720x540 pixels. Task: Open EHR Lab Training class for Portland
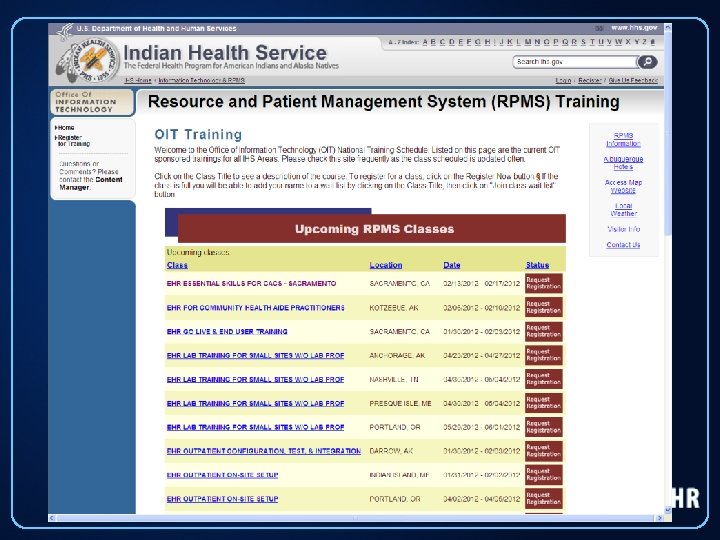(x=255, y=427)
